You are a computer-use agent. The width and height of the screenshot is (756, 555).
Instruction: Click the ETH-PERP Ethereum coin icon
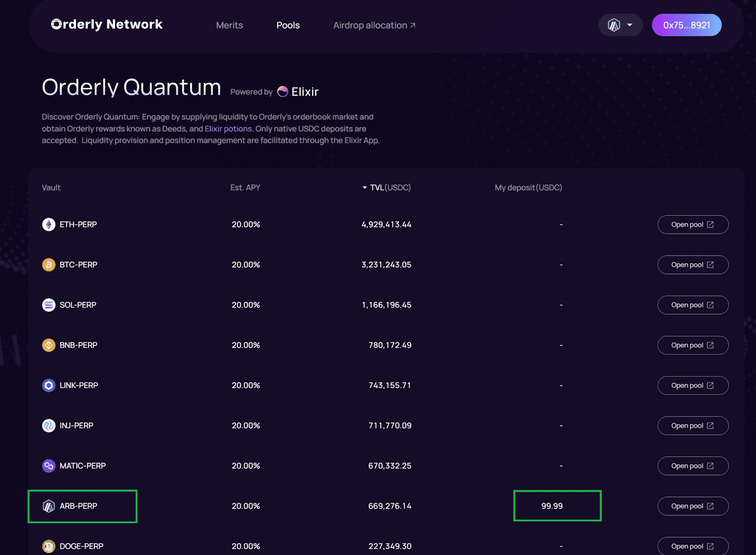click(49, 224)
